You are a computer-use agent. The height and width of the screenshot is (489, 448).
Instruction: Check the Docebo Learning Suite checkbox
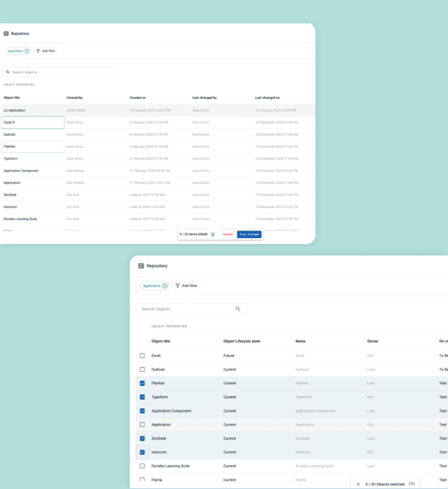point(142,466)
